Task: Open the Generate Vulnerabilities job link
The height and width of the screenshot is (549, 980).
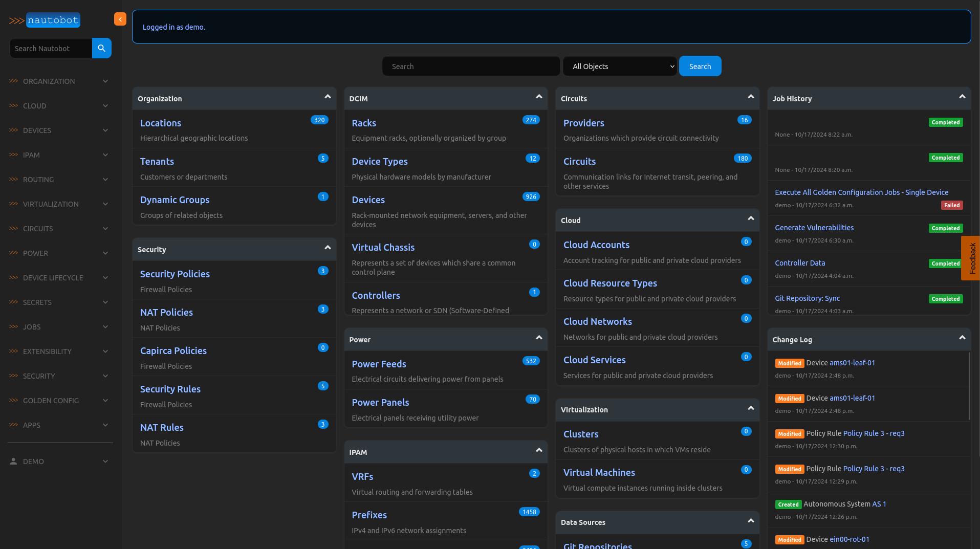Action: point(814,228)
